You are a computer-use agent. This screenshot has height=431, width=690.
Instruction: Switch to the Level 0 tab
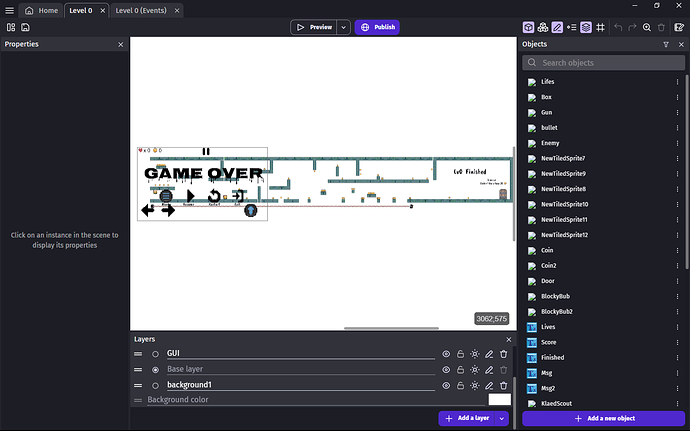tap(81, 11)
